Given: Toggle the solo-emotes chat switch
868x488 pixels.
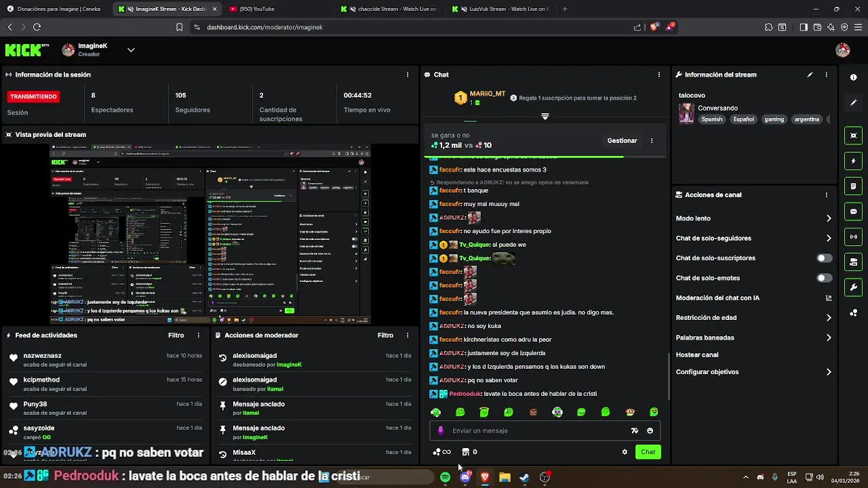Looking at the screenshot, I should 824,278.
